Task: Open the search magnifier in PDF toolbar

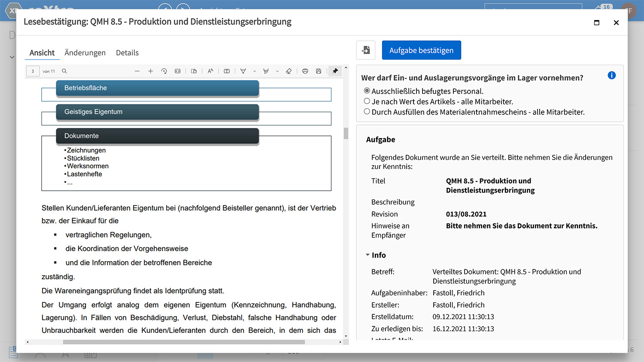Action: click(64, 71)
